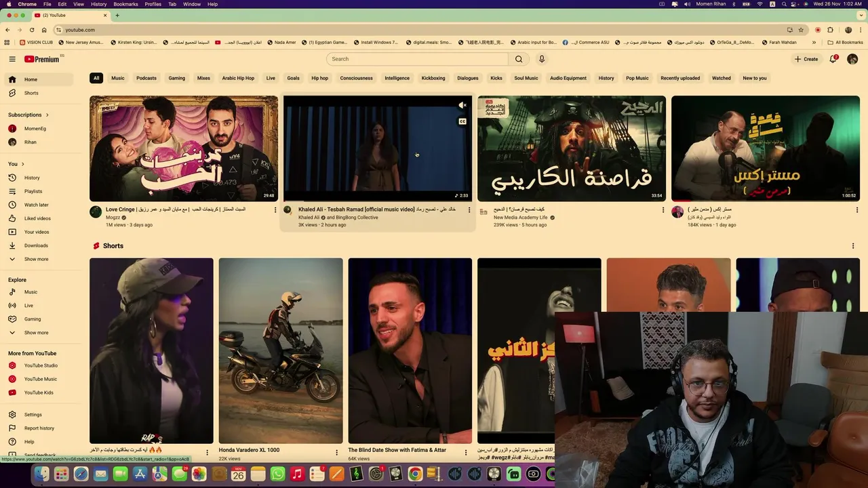Bookmark this page with the star icon
This screenshot has width=868, height=488.
click(801, 30)
